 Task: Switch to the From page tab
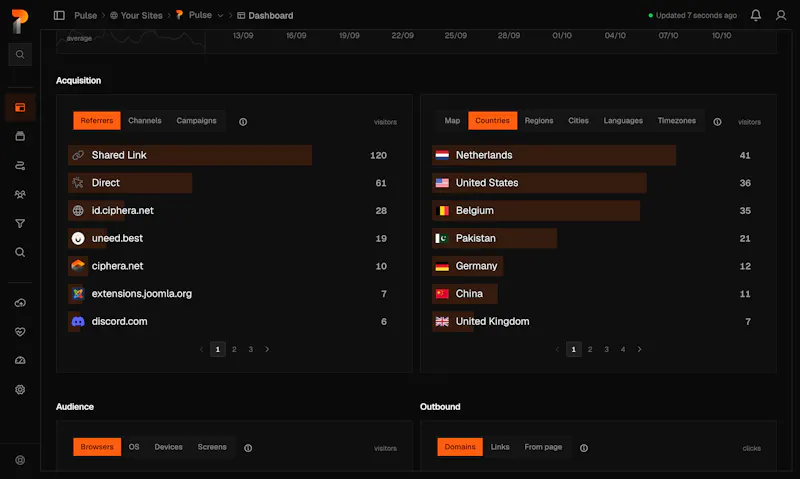click(x=543, y=447)
